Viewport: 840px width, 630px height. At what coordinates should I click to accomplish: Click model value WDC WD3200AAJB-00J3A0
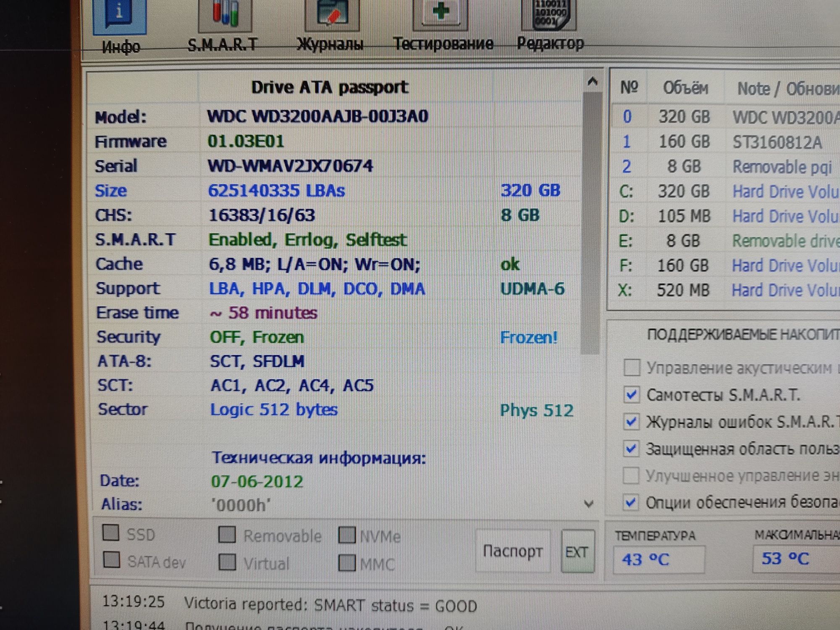pyautogui.click(x=318, y=116)
